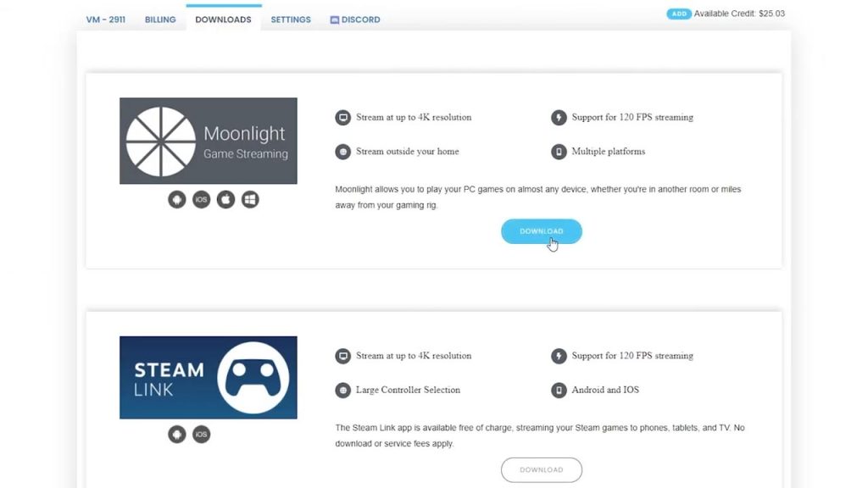The width and height of the screenshot is (868, 488).
Task: Click Steam Link's 4K resolution monitor icon
Action: tap(342, 356)
